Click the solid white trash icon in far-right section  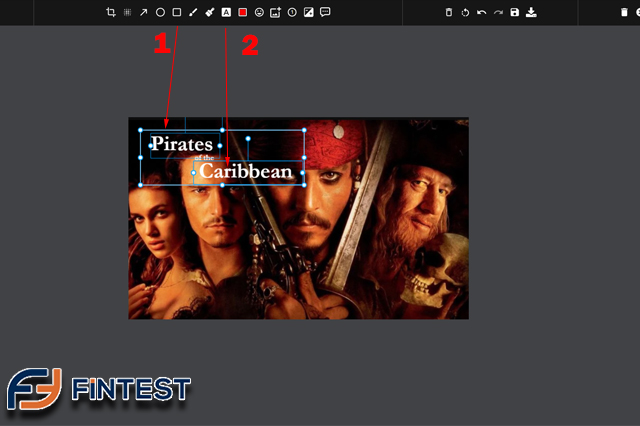[624, 12]
